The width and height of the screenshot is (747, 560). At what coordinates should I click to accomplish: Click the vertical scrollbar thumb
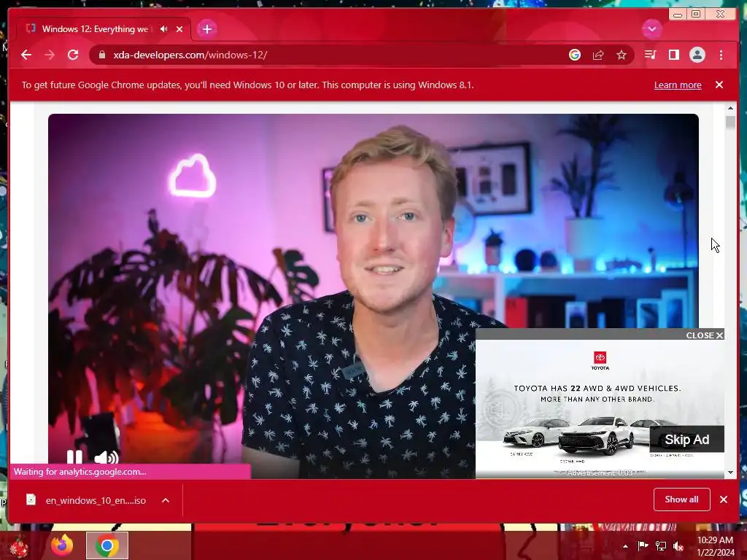pos(731,122)
